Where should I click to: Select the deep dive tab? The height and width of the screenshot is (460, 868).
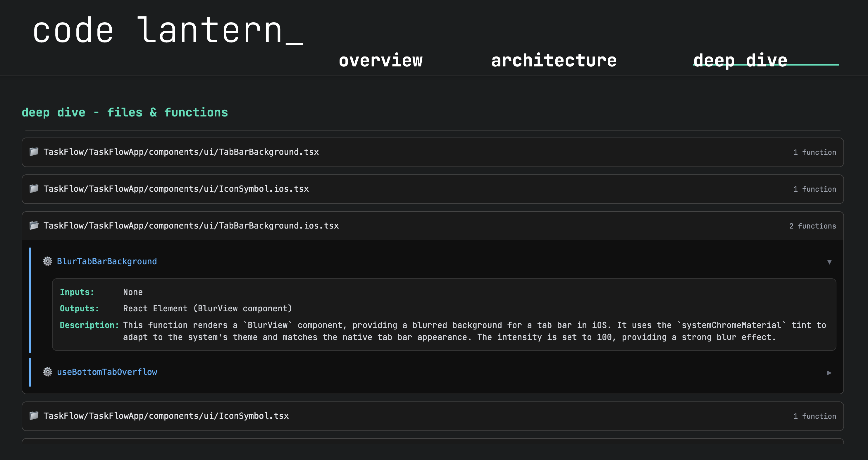740,61
